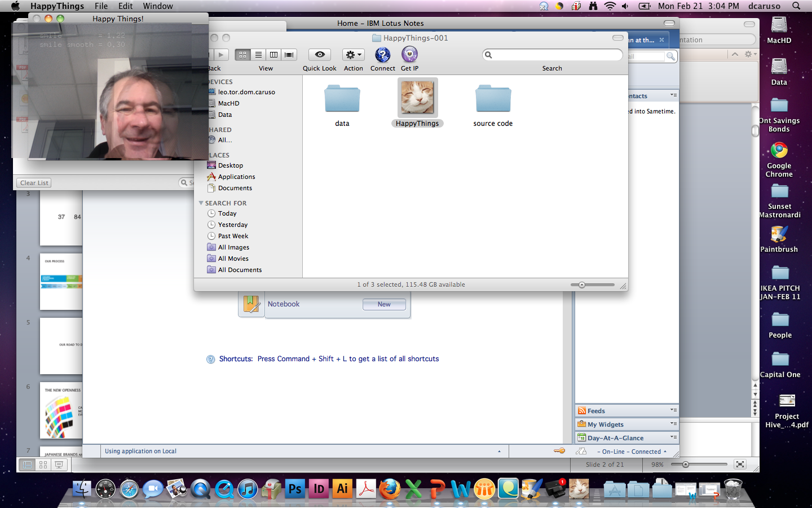Switch Finder to icon view
The width and height of the screenshot is (812, 508).
243,55
